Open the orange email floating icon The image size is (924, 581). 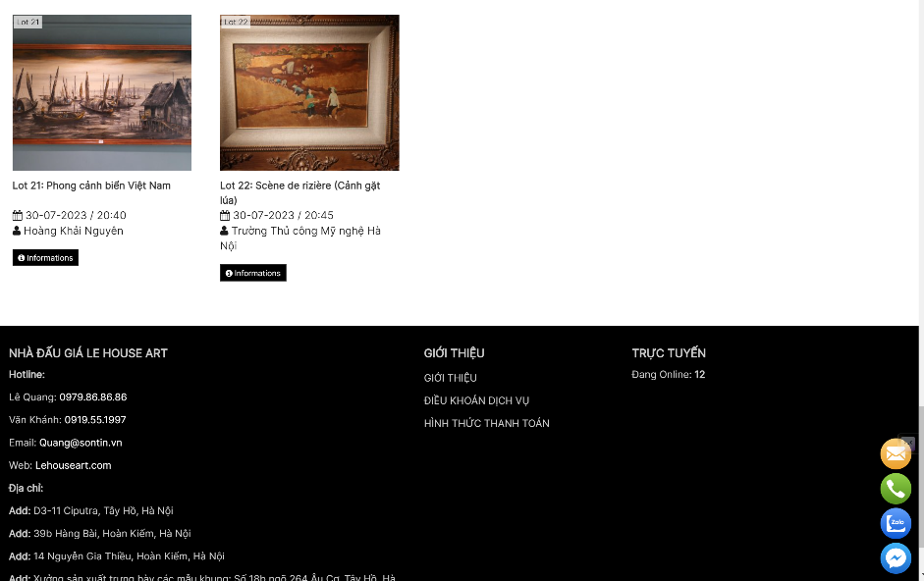[896, 453]
